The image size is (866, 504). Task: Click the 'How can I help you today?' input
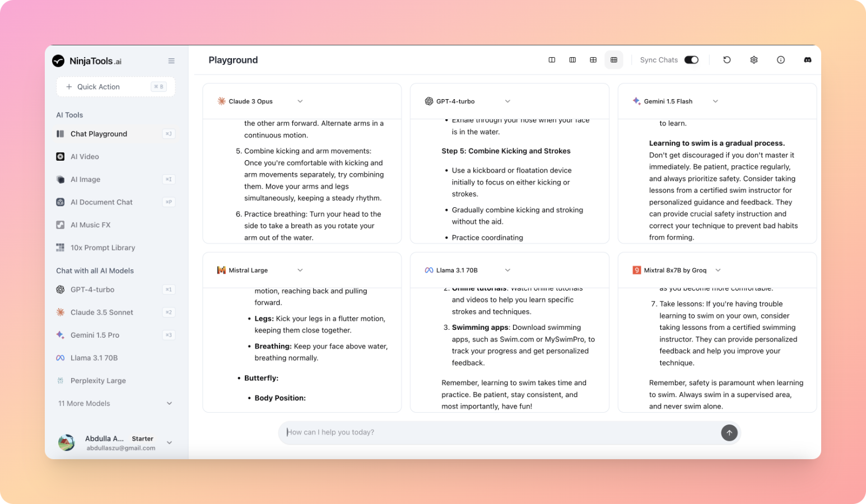pyautogui.click(x=499, y=432)
